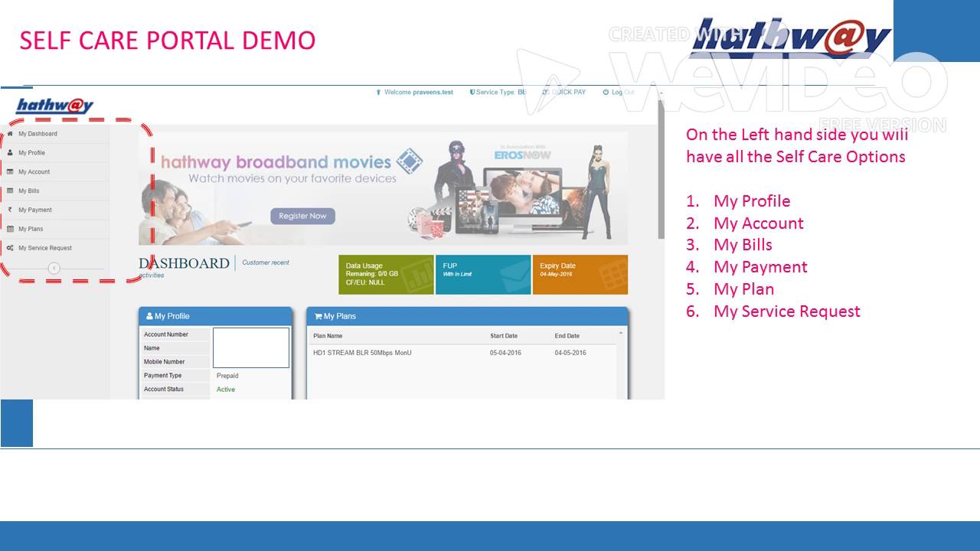Click the table icon beside My Bills
This screenshot has width=980, height=551.
pyautogui.click(x=10, y=191)
